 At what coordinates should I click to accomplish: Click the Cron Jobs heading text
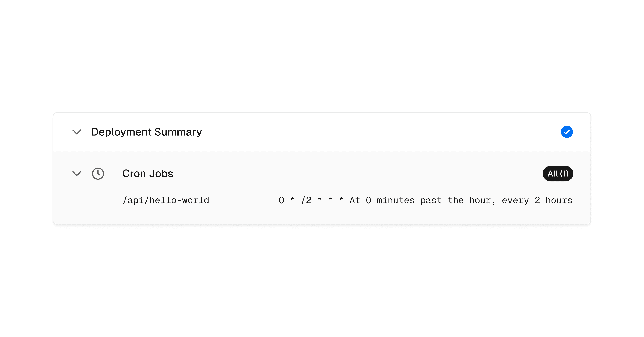coord(148,174)
